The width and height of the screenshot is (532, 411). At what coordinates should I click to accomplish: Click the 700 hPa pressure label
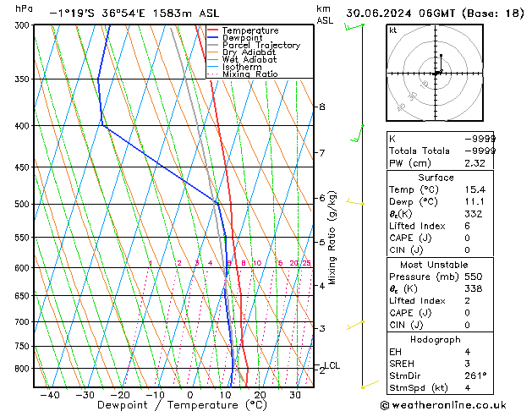pyautogui.click(x=24, y=322)
